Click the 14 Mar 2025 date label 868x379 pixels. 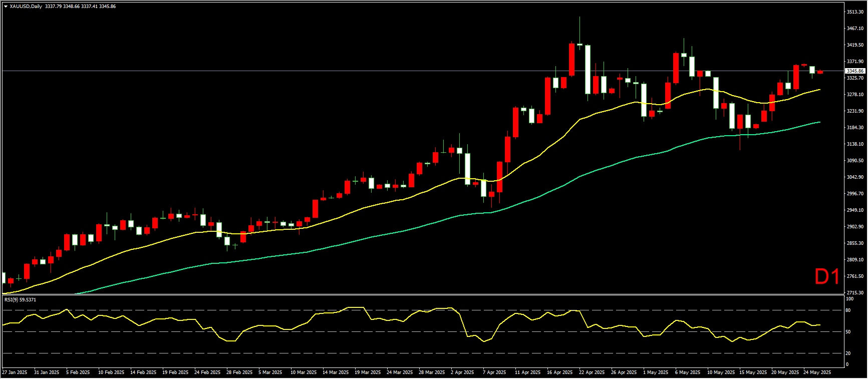336,372
